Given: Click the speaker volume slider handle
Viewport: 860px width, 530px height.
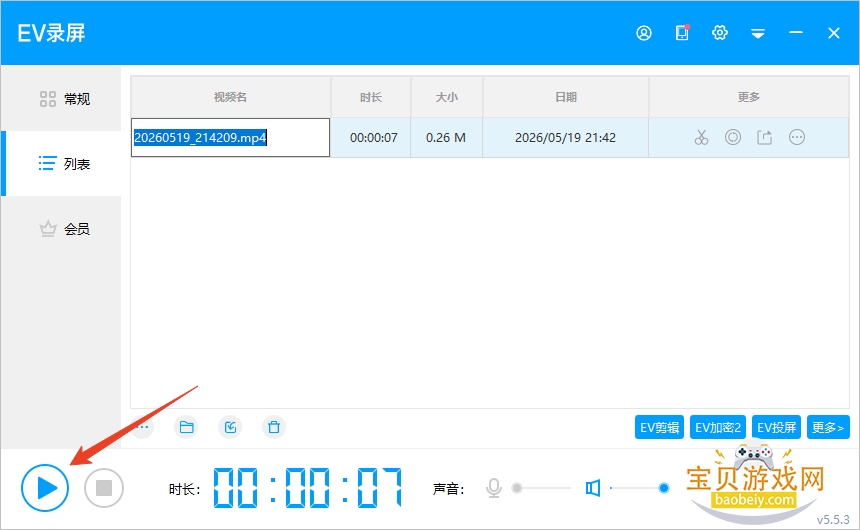Looking at the screenshot, I should tap(664, 488).
